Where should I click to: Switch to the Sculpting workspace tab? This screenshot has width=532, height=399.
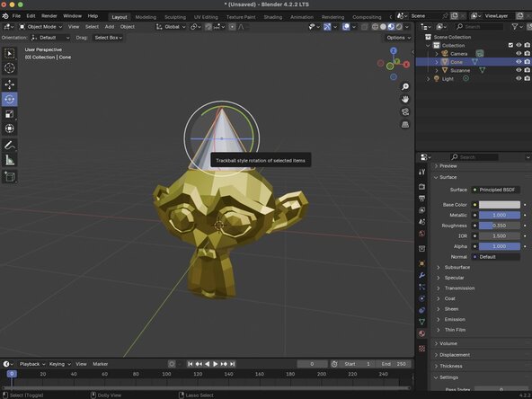coord(175,17)
